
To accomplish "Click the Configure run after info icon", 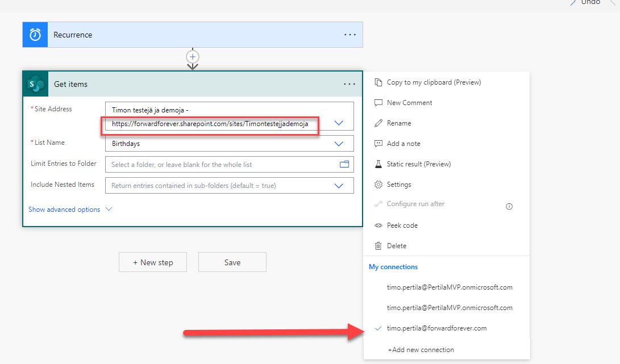I will (x=509, y=207).
